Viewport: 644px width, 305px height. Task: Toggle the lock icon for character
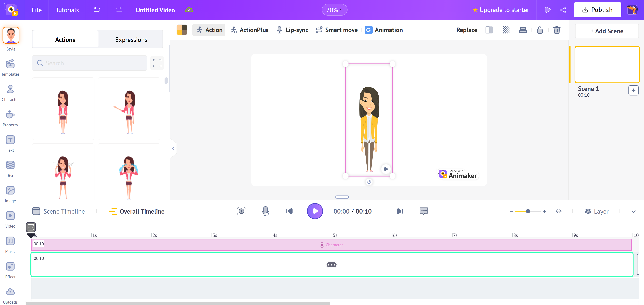point(540,30)
